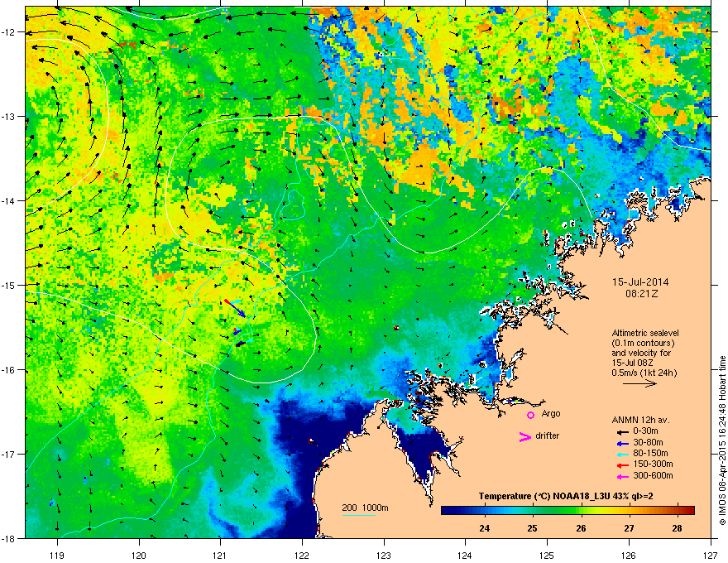This screenshot has width=728, height=563.
Task: Click latitude axis label -16
Action: click(x=9, y=370)
